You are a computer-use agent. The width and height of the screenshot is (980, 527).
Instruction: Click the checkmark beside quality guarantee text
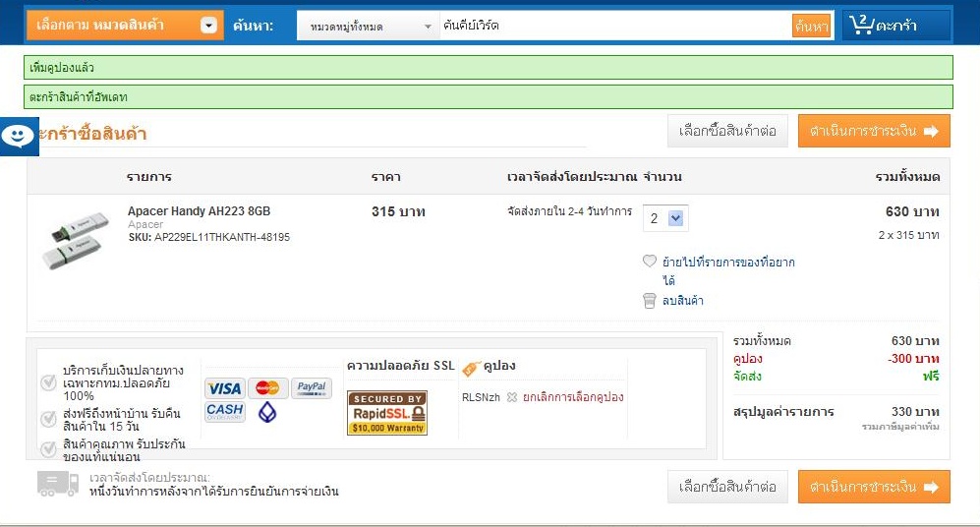pyautogui.click(x=48, y=449)
